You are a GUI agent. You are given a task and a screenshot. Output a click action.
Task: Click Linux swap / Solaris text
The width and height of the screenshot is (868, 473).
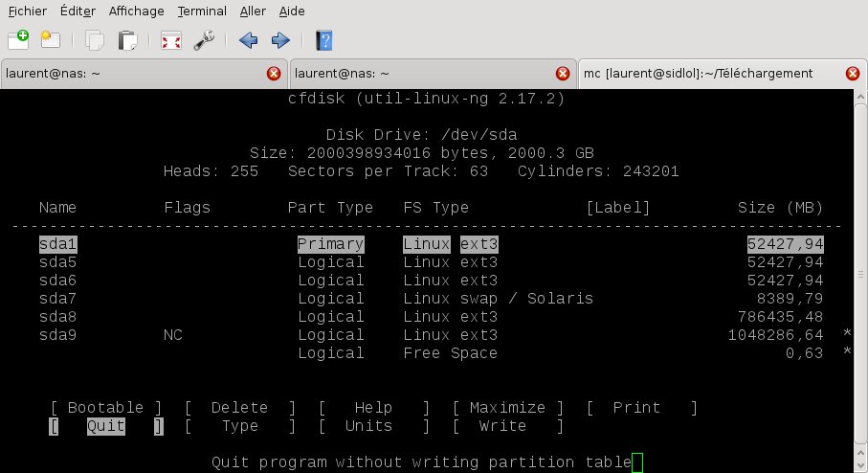coord(499,299)
